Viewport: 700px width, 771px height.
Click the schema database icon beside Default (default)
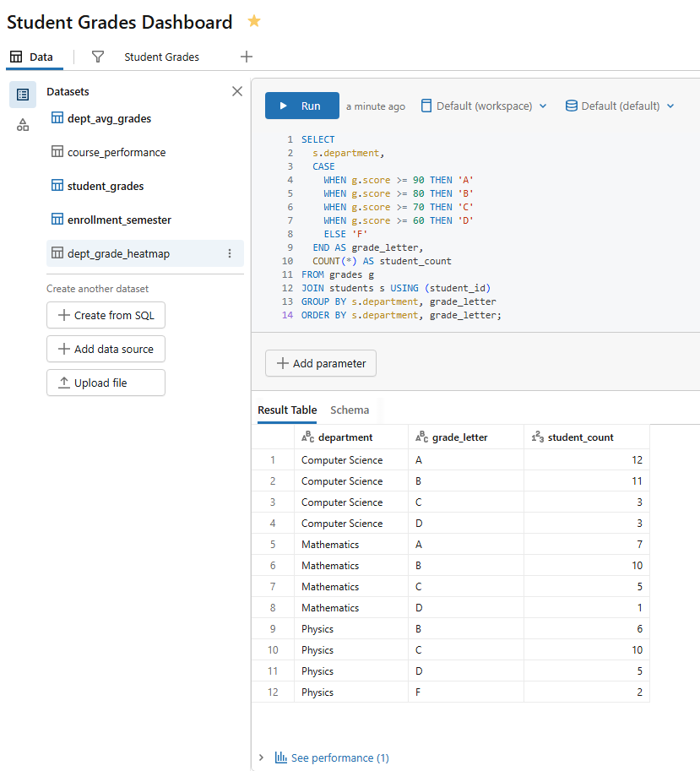[x=571, y=106]
